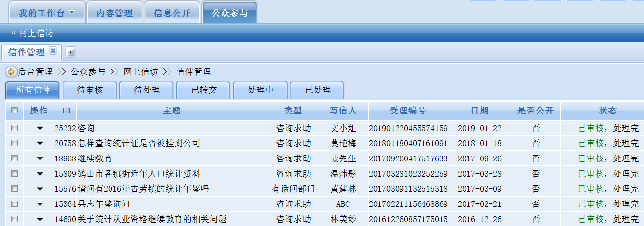The height and width of the screenshot is (226, 644).
Task: Close the 信件管理 tab
Action: (53, 51)
